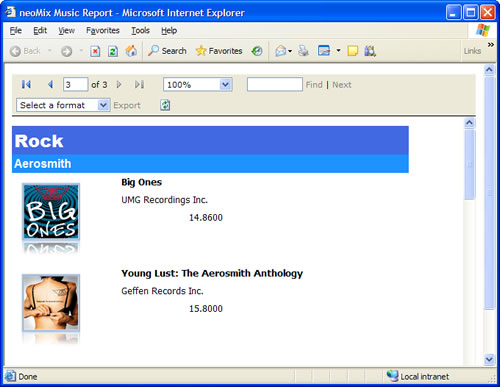The width and height of the screenshot is (500, 387).
Task: Click the Next search link
Action: click(x=342, y=85)
